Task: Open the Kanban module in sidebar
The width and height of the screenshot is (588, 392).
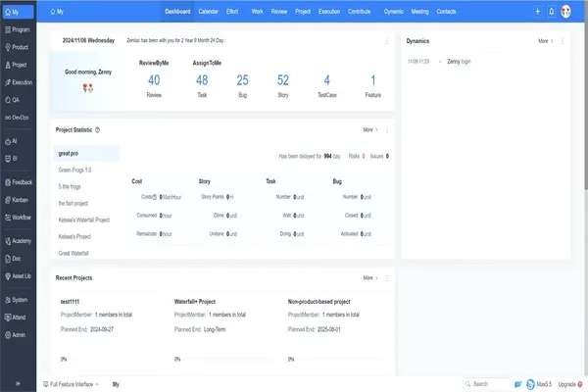Action: point(18,199)
